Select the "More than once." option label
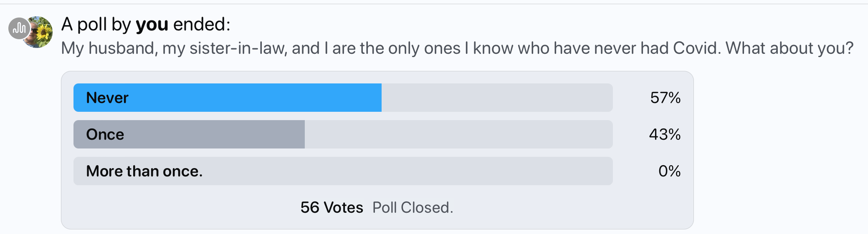This screenshot has width=868, height=234. [144, 171]
